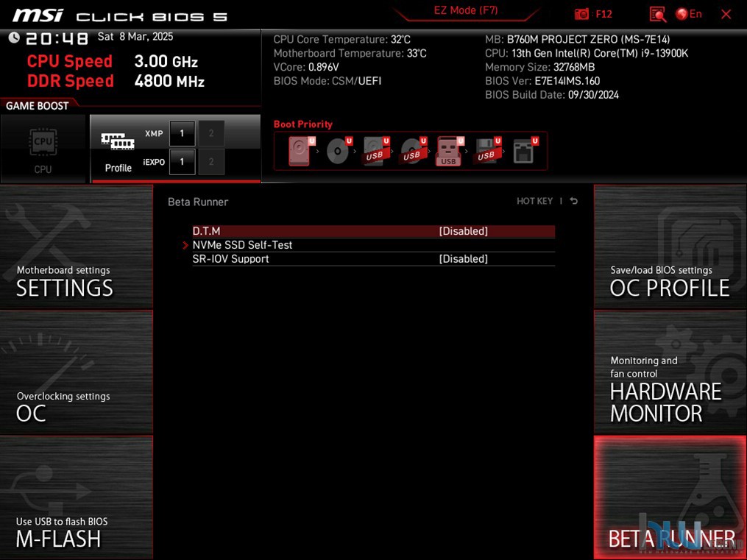
Task: Click the HOT KEY button
Action: click(x=534, y=201)
